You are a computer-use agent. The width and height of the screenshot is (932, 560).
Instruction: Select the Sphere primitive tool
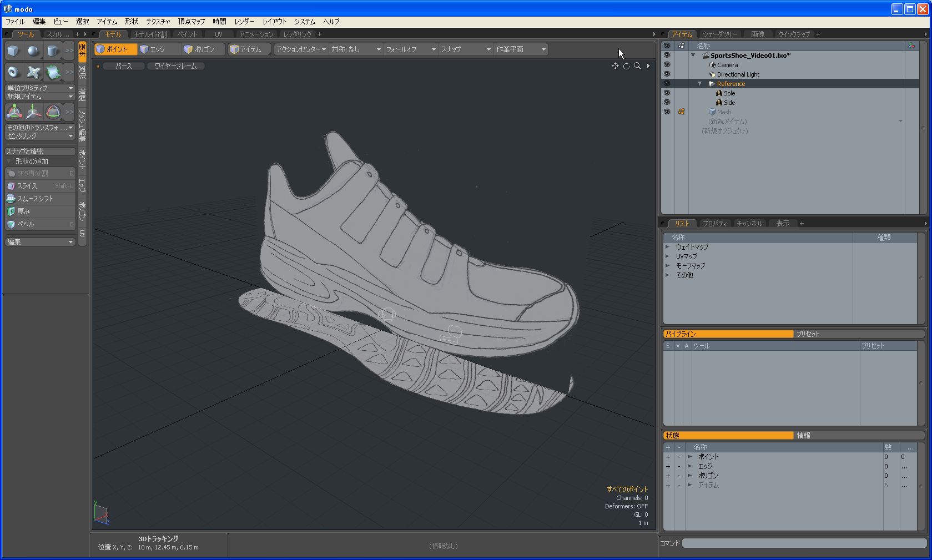[33, 51]
